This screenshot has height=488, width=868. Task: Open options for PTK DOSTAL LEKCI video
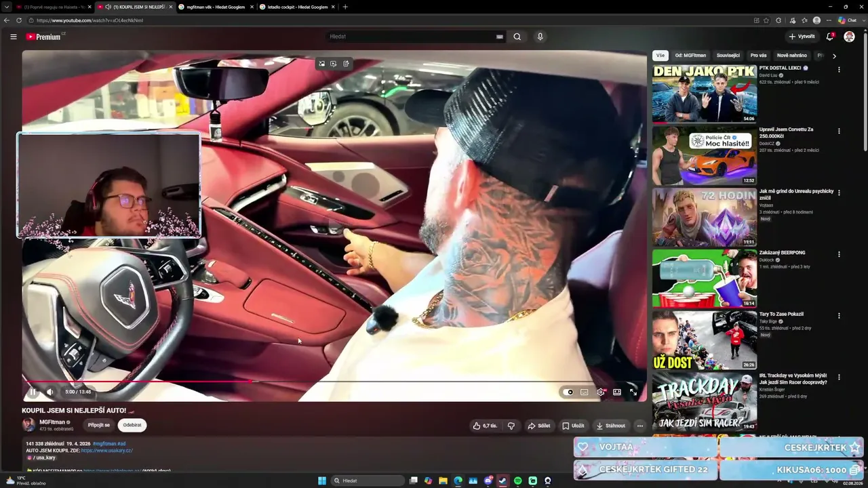839,70
